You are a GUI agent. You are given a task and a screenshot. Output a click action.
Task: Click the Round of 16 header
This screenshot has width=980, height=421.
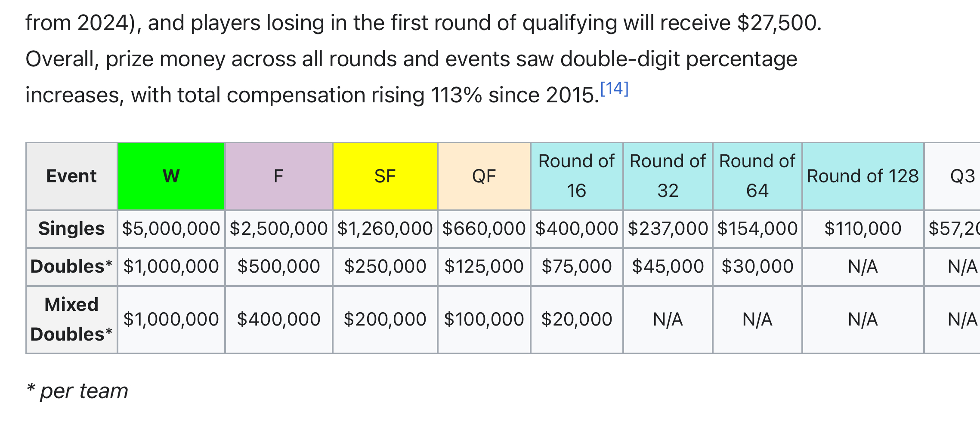(576, 176)
